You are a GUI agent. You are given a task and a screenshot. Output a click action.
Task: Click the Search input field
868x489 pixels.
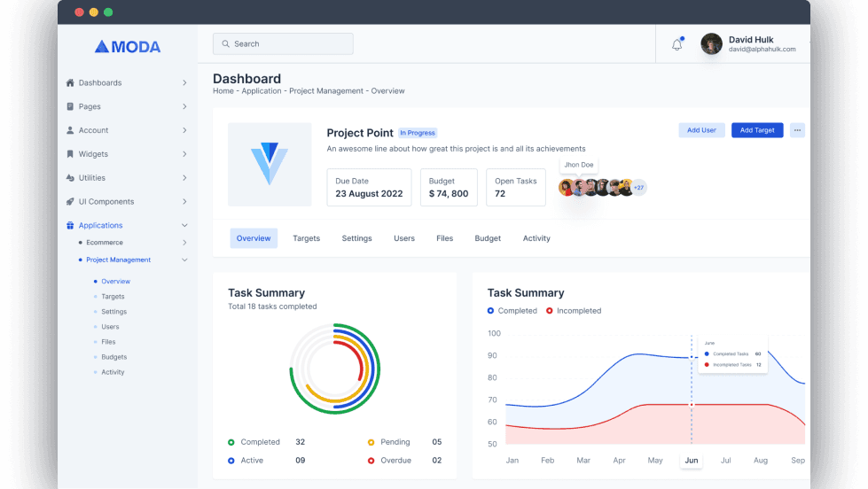[283, 43]
